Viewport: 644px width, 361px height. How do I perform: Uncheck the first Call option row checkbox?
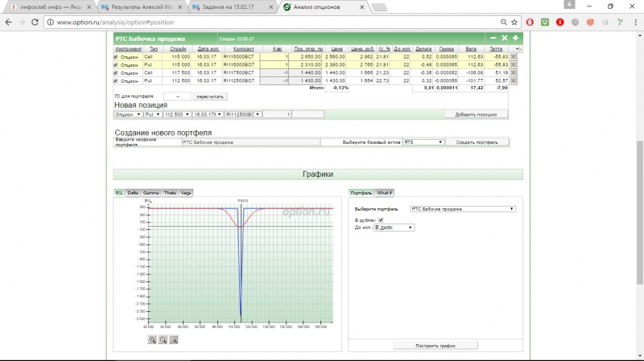[x=116, y=58]
